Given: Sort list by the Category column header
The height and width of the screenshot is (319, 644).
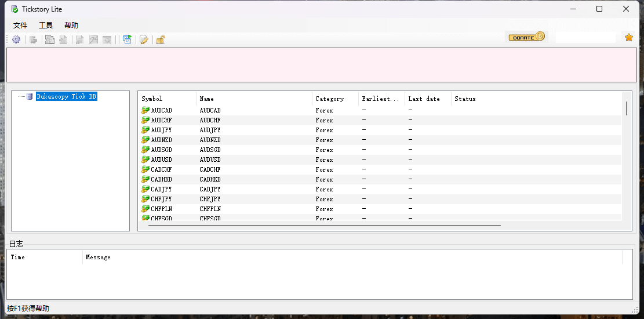Looking at the screenshot, I should pyautogui.click(x=334, y=99).
